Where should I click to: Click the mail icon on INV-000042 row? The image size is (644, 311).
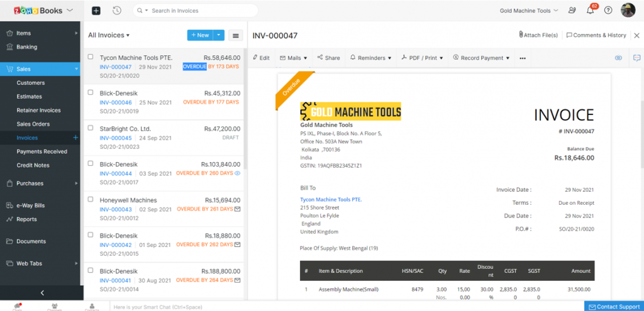[x=237, y=244]
